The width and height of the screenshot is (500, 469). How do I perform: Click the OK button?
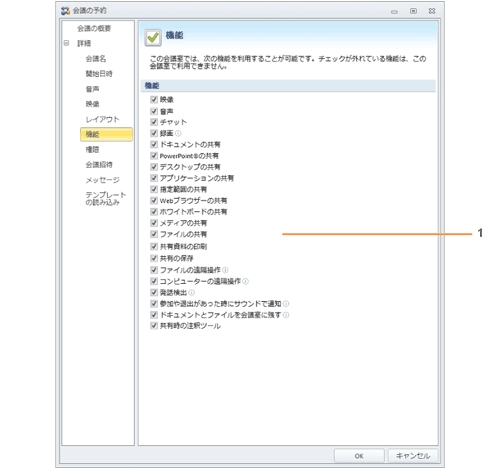click(359, 456)
